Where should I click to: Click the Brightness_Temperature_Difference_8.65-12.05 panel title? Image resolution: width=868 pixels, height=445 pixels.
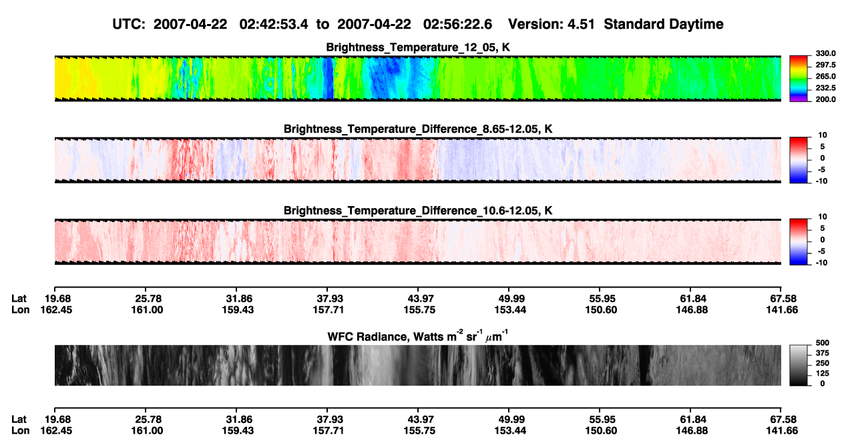pos(418,129)
